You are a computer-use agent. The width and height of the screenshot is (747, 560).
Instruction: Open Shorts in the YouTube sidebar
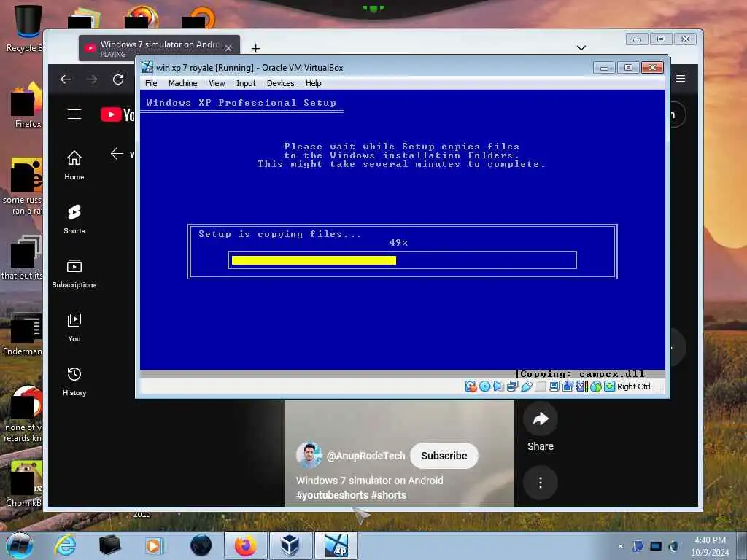(x=74, y=219)
